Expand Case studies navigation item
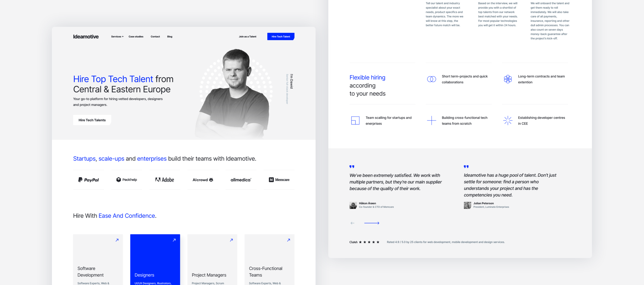The width and height of the screenshot is (644, 285). click(136, 36)
